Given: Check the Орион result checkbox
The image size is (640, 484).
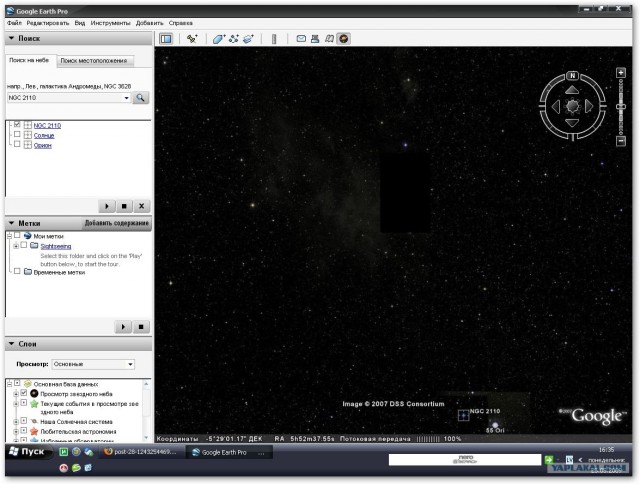Looking at the screenshot, I should [x=17, y=144].
